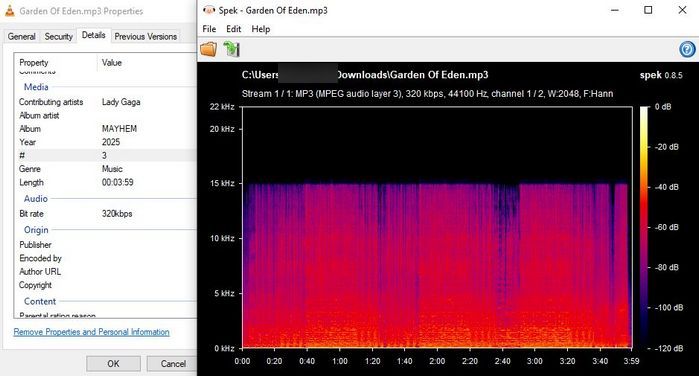The height and width of the screenshot is (376, 699).
Task: Maximize the Spek window
Action: [x=648, y=10]
